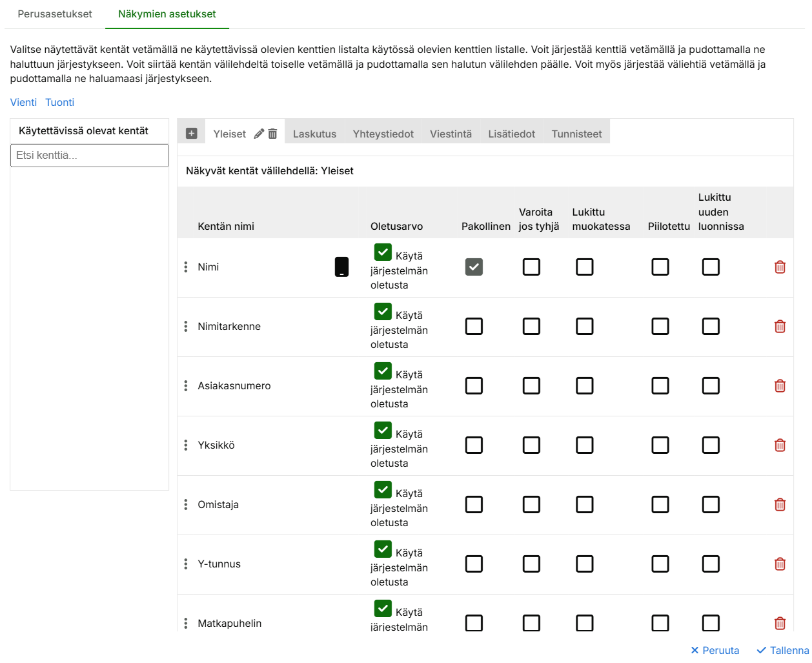Click the drag handle dots beside Omistaja
The width and height of the screenshot is (812, 663).
pyautogui.click(x=186, y=505)
